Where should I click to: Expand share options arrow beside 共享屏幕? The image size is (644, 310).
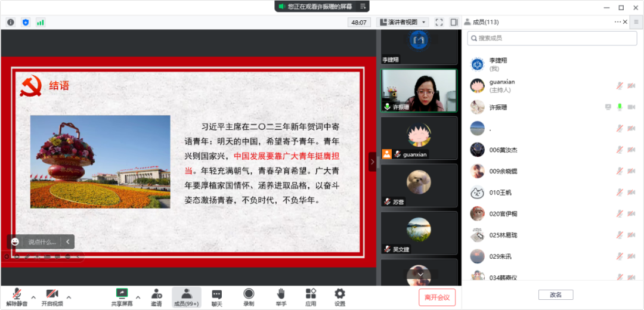tap(138, 297)
